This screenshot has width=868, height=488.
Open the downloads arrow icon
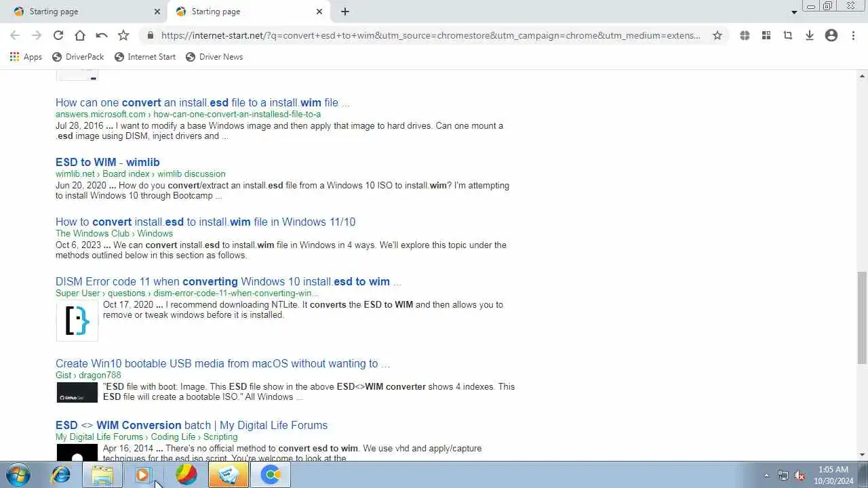[x=810, y=35]
